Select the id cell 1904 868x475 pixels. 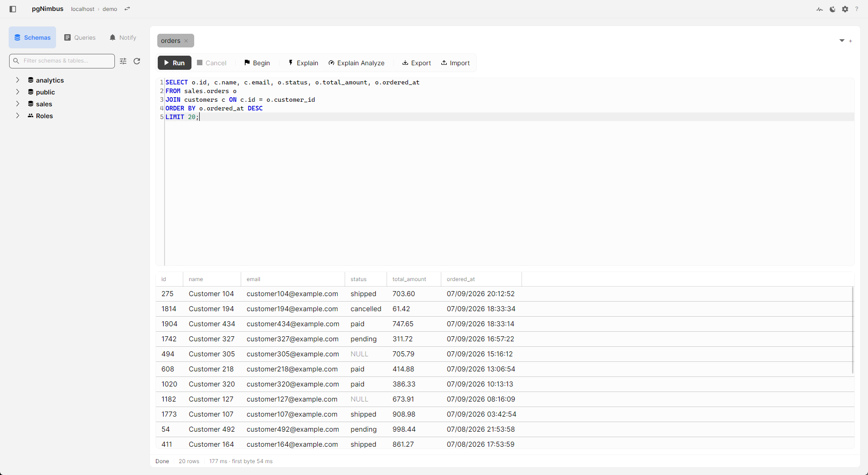[x=169, y=324]
